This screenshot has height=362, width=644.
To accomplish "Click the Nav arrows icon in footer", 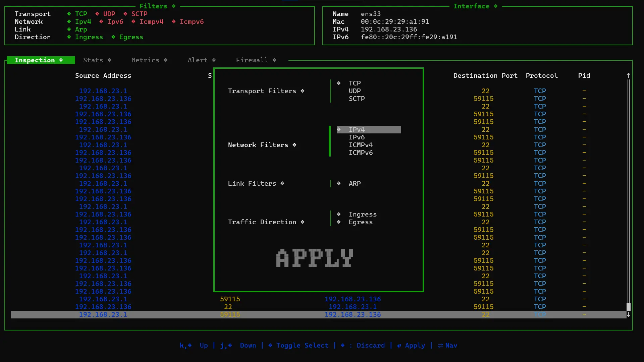I will (440, 345).
